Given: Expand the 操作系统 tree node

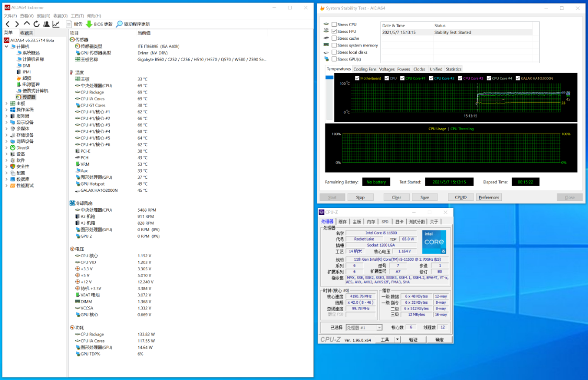Looking at the screenshot, I should (x=6, y=110).
